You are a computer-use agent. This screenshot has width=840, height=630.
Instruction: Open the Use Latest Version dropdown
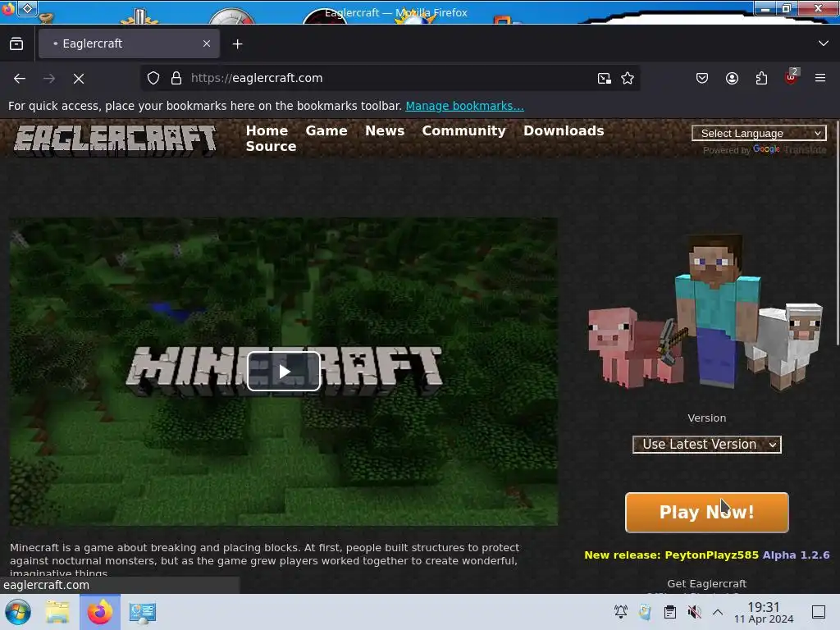click(706, 444)
